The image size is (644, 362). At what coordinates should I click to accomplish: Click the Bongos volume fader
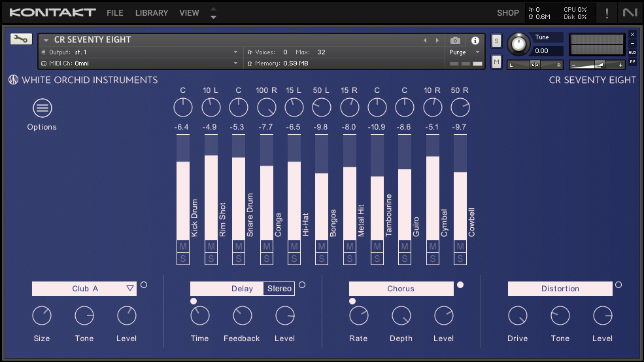[x=322, y=188]
